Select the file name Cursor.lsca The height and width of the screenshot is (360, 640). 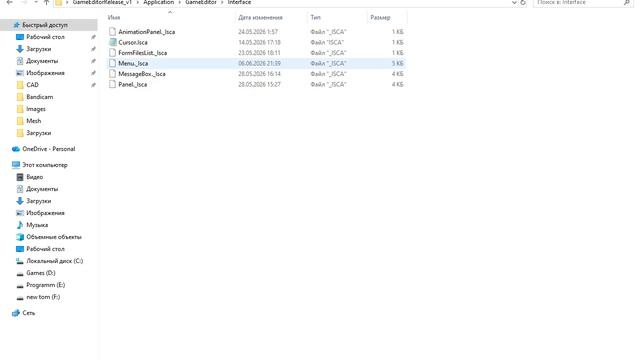[x=133, y=42]
